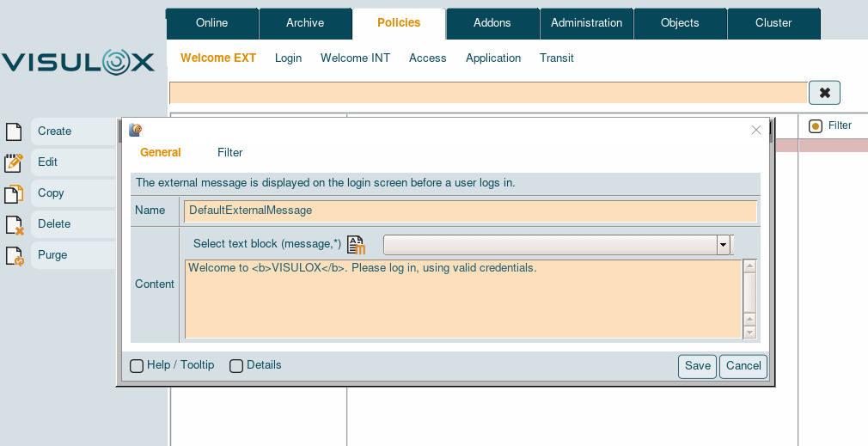Click the Edit pencil icon in sidebar
868x446 pixels.
(x=14, y=162)
